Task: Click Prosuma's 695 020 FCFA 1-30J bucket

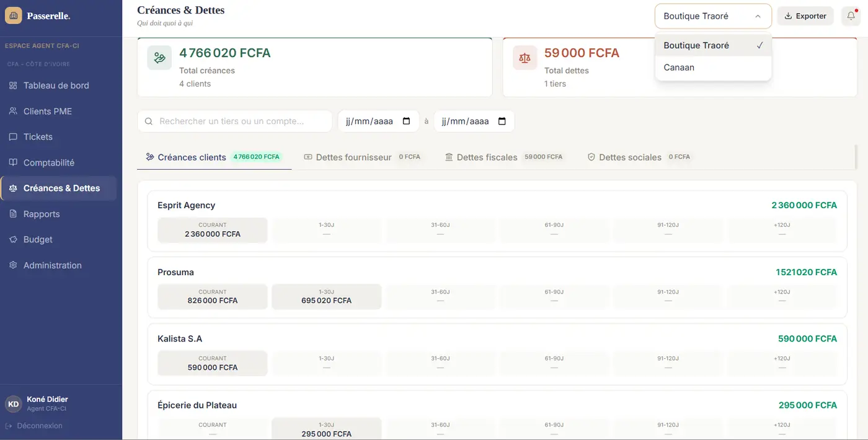Action: 326,297
